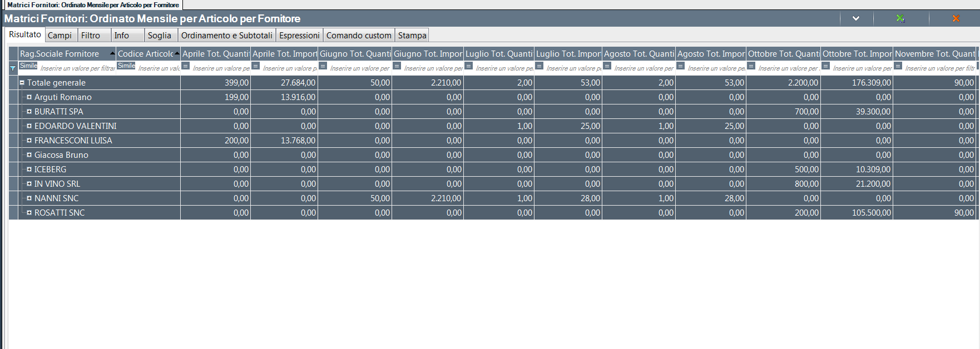
Task: Switch to the Campi tab
Action: point(60,36)
